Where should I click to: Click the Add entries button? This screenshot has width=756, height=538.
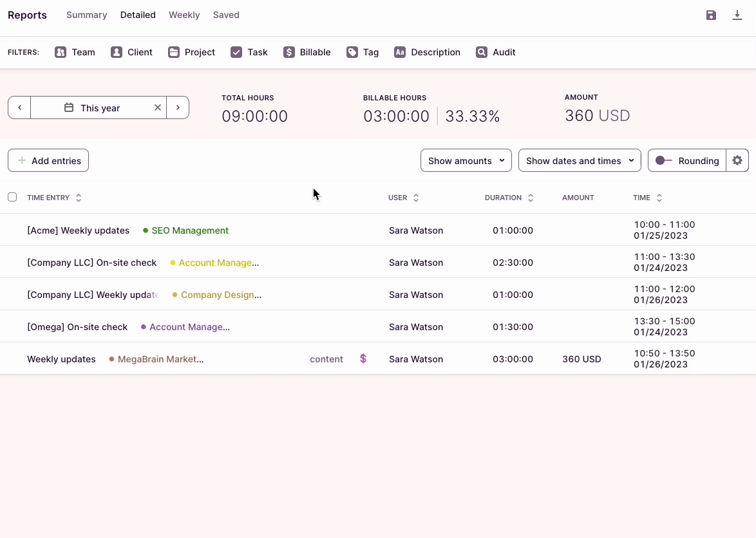pyautogui.click(x=48, y=161)
